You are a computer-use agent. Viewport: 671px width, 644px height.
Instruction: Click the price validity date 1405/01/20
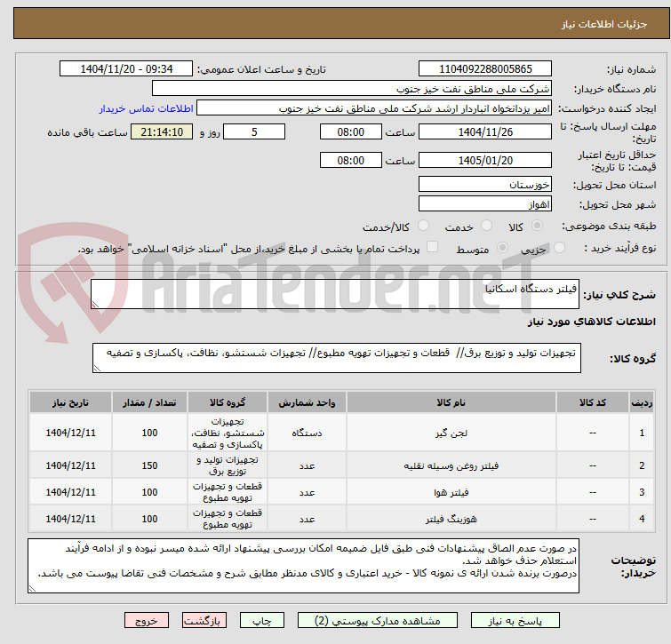485,160
